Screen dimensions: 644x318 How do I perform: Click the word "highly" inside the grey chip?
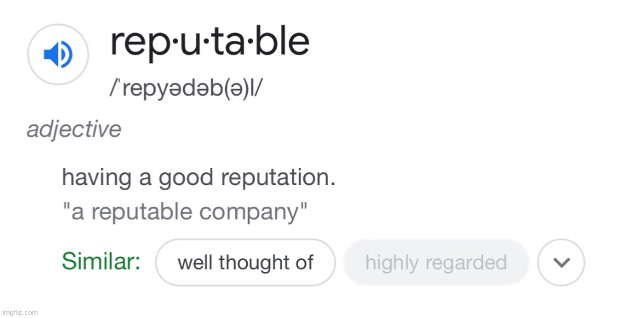[392, 263]
